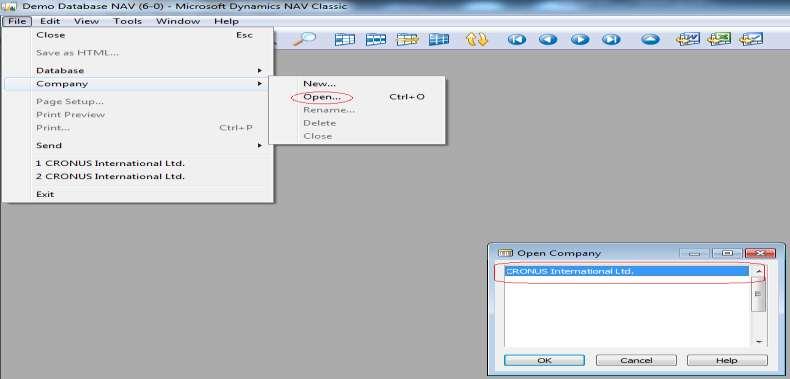
Task: Click the Field Filter toolbar icon
Action: pos(345,39)
